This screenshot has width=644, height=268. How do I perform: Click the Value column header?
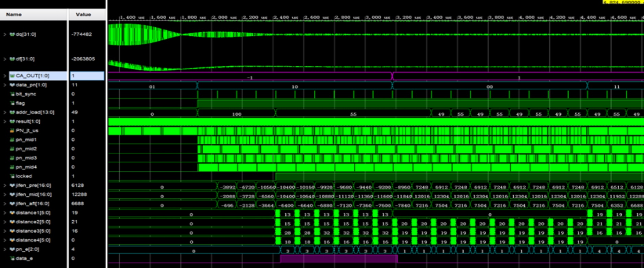[83, 14]
